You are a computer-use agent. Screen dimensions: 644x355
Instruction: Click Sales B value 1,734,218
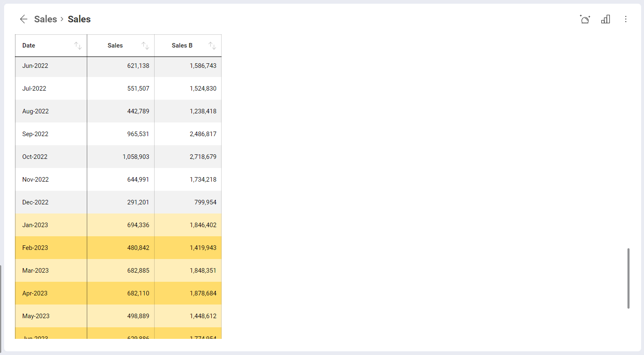click(x=203, y=180)
